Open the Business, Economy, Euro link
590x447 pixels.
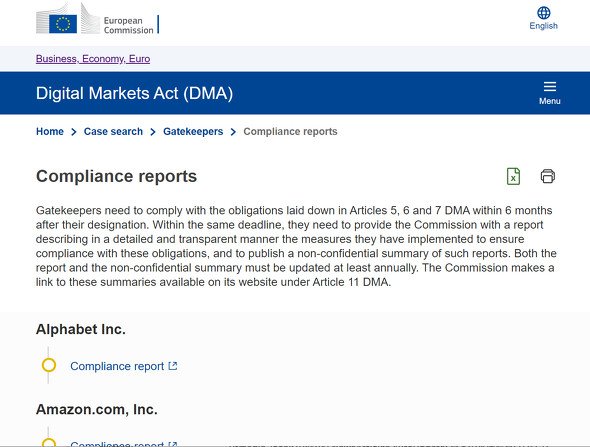click(93, 59)
